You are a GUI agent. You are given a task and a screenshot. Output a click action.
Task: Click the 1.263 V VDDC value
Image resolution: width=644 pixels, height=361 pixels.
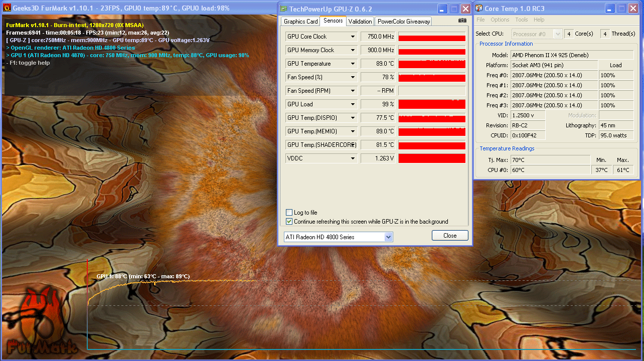click(378, 158)
